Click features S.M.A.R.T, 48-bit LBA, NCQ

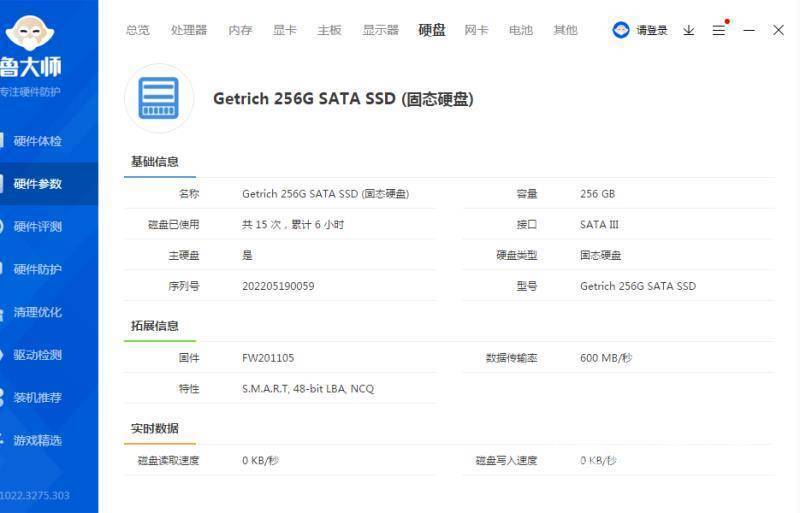point(308,389)
